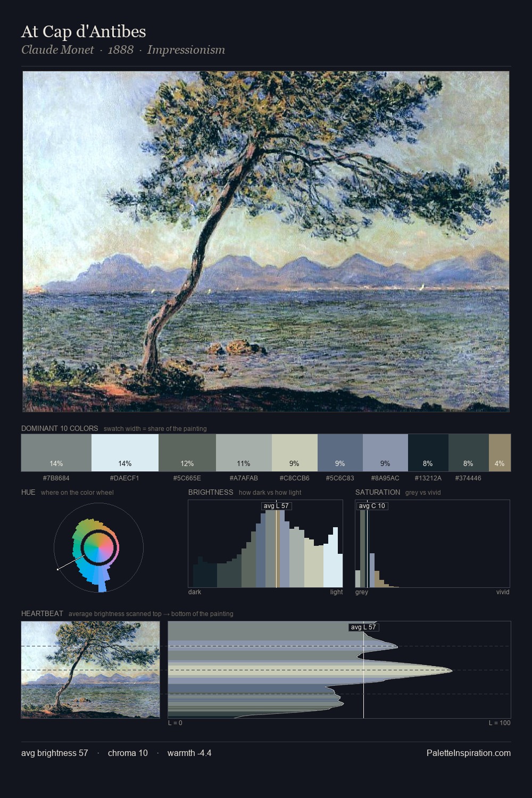Viewport: 532px width, 798px height.
Task: Click the 'HUE' section heading
Action: coord(28,492)
